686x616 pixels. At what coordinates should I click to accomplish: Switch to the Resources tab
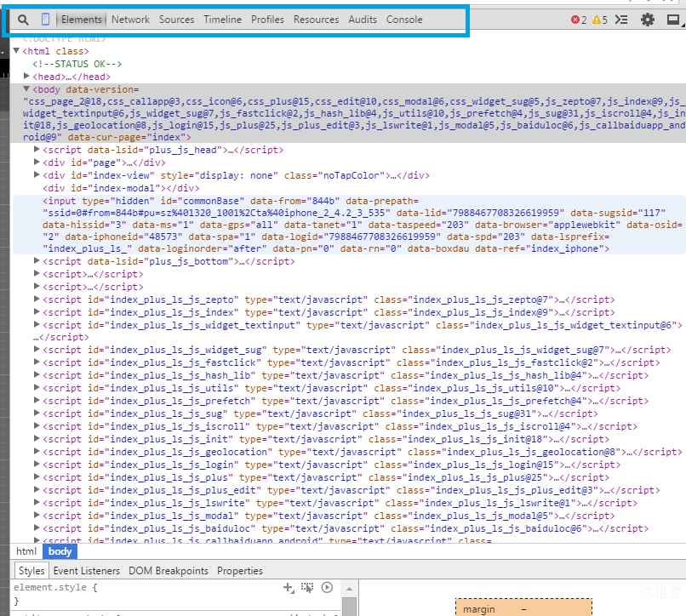[x=316, y=20]
